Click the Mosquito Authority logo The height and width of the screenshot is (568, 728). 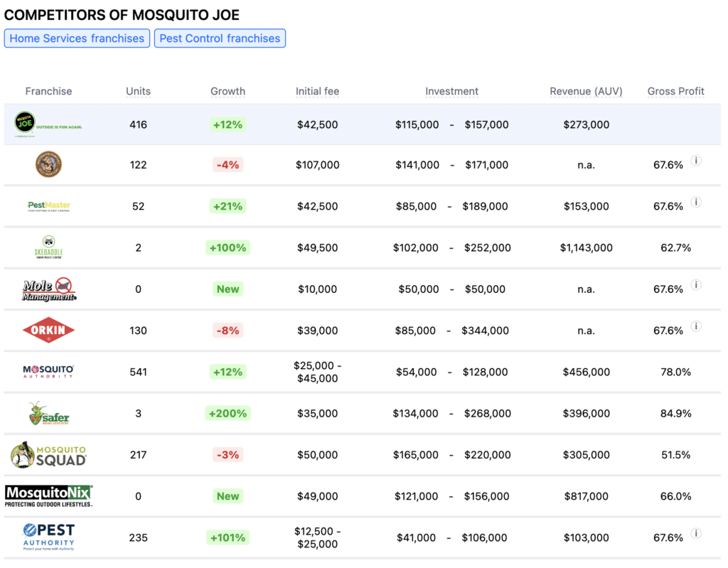48,372
